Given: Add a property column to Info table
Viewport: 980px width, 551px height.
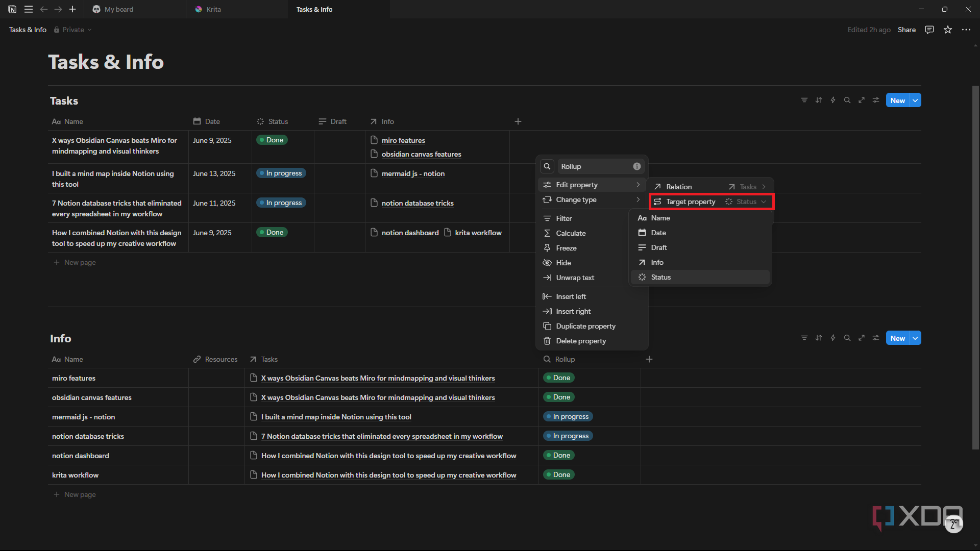Looking at the screenshot, I should click(x=649, y=359).
